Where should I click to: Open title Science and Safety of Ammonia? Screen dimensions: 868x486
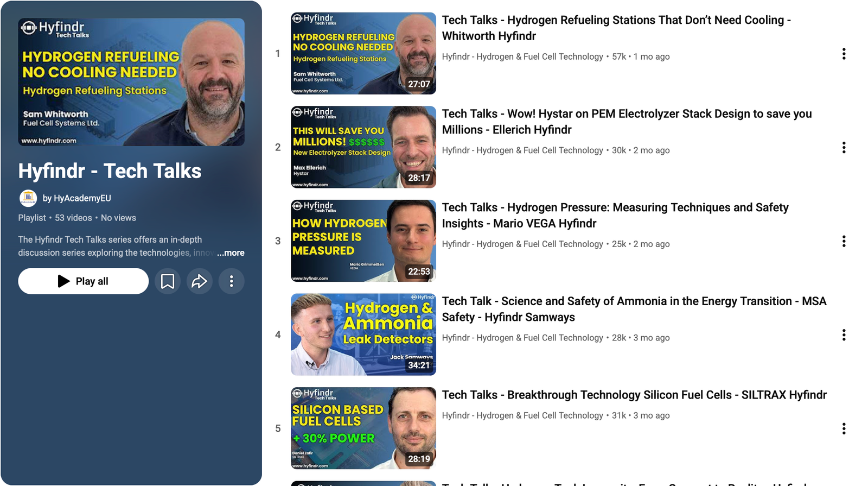point(634,309)
